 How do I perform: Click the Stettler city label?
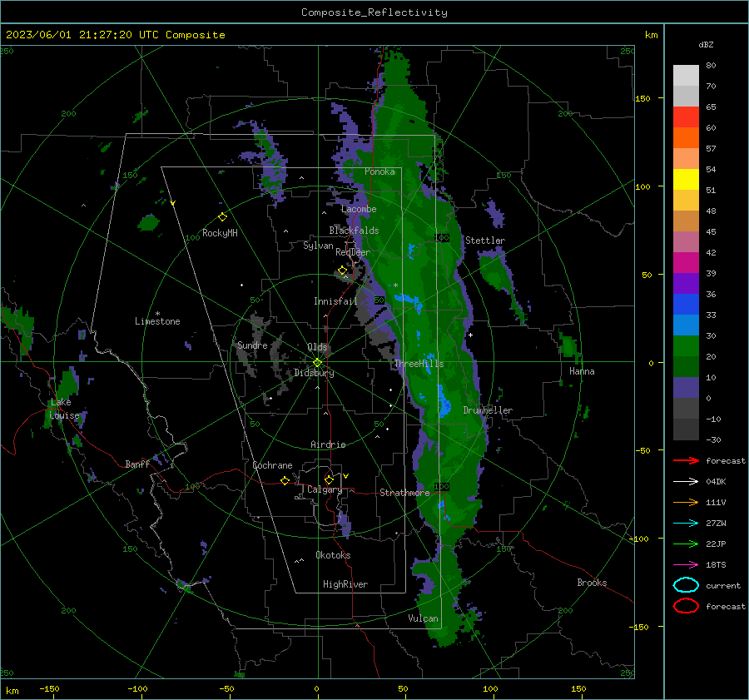[485, 241]
